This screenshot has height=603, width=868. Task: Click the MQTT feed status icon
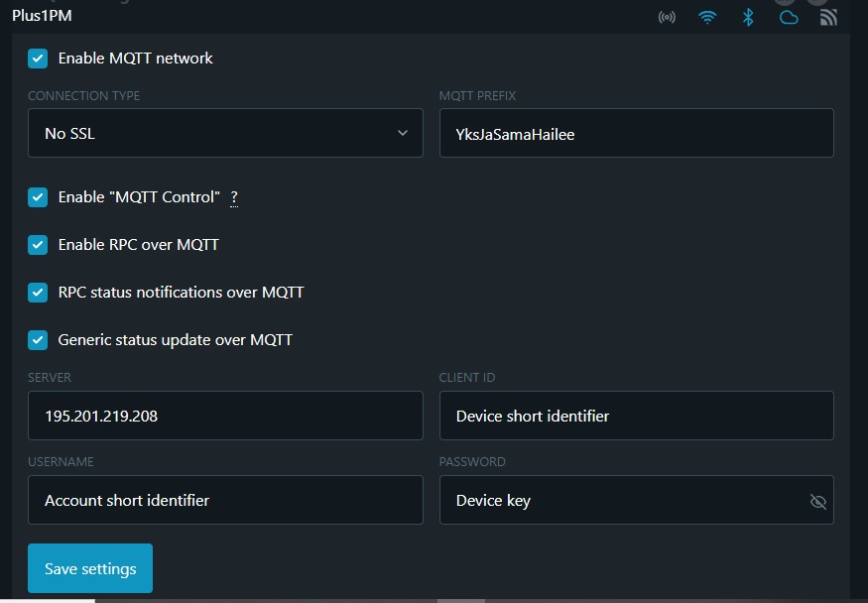[829, 17]
